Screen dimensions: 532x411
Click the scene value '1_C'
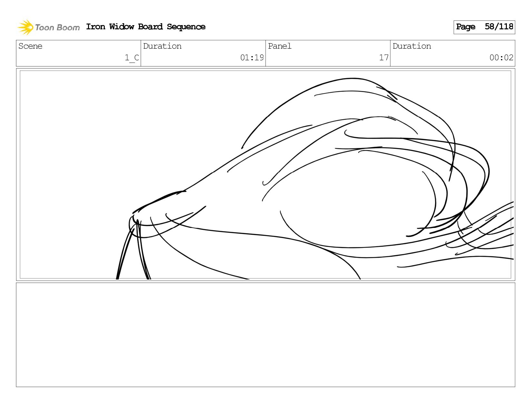pyautogui.click(x=132, y=58)
